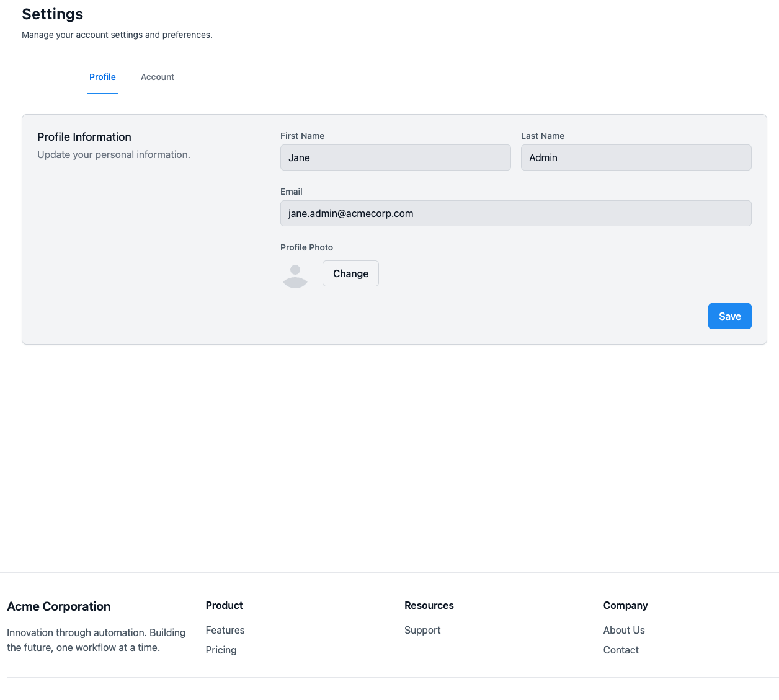Visit the Support link under Resources

point(422,630)
